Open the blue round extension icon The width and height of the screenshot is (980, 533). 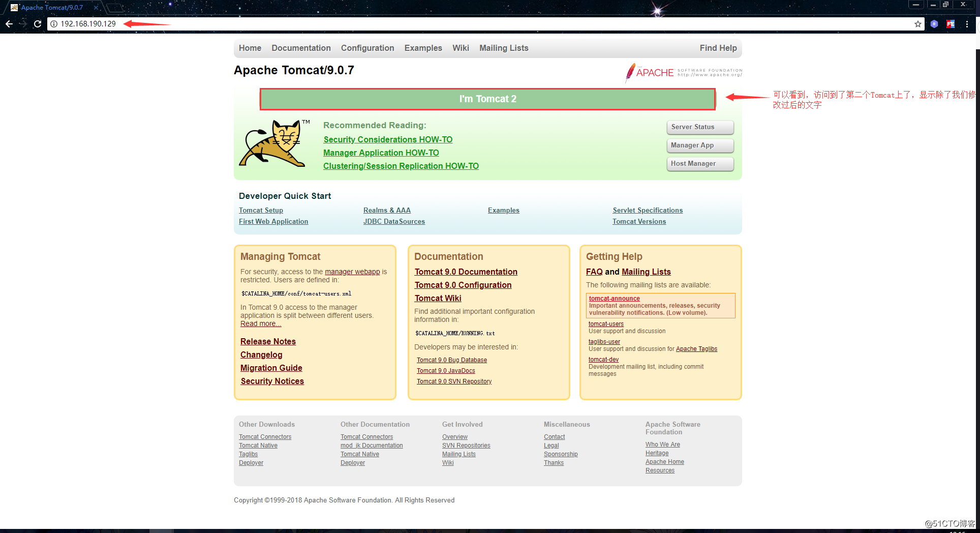coord(934,24)
